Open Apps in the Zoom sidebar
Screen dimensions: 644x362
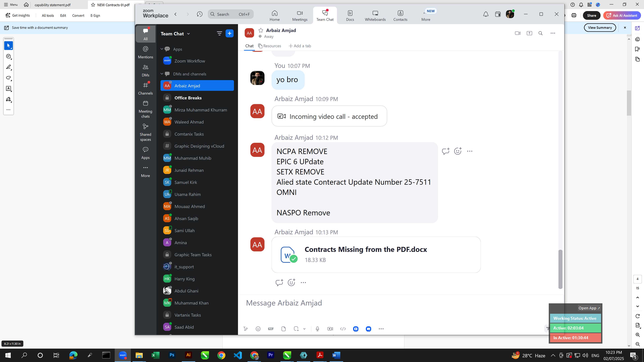tap(146, 153)
